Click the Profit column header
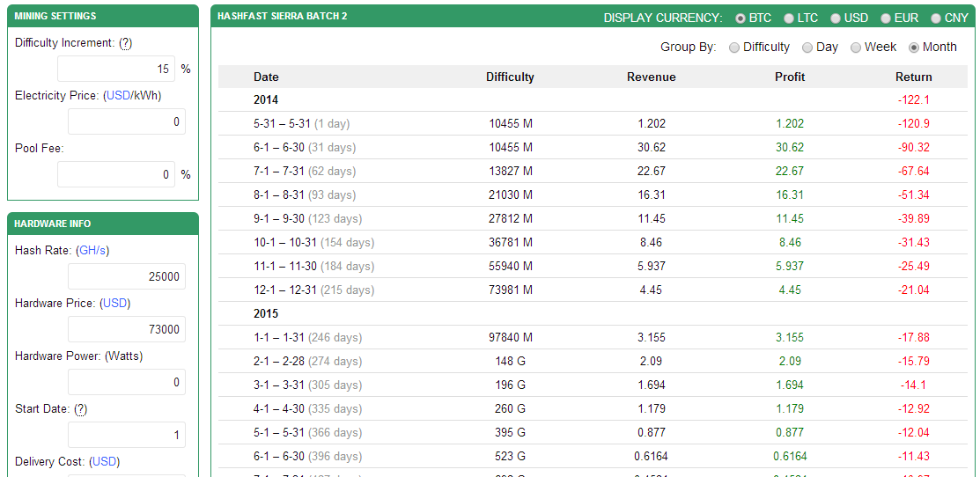 [790, 77]
